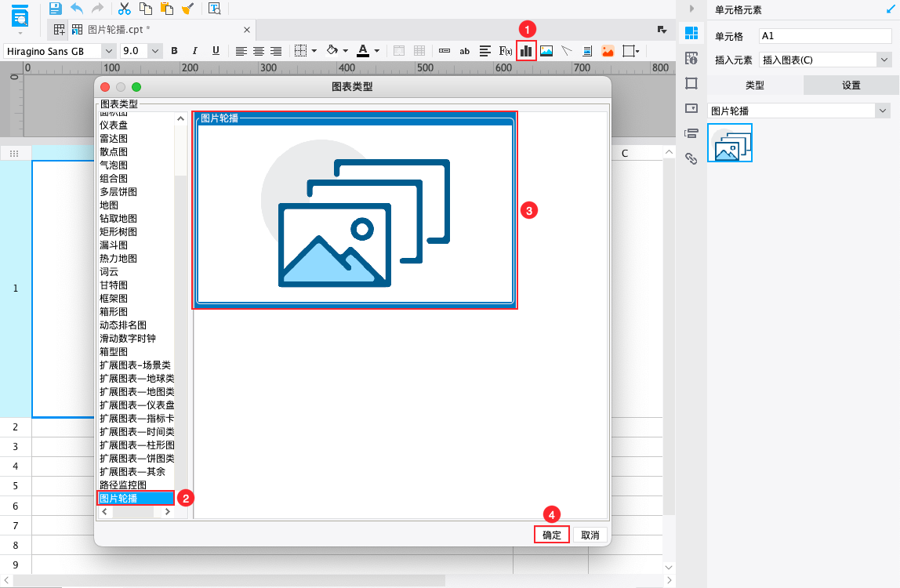The height and width of the screenshot is (588, 900).
Task: Click the 图片轮播 preview thumbnail in dialog
Action: 354,210
